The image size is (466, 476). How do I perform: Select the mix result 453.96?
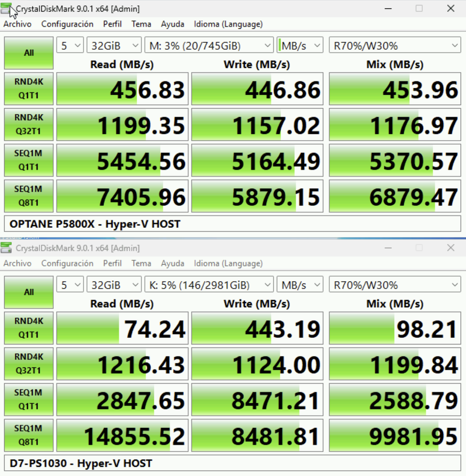[x=395, y=89]
